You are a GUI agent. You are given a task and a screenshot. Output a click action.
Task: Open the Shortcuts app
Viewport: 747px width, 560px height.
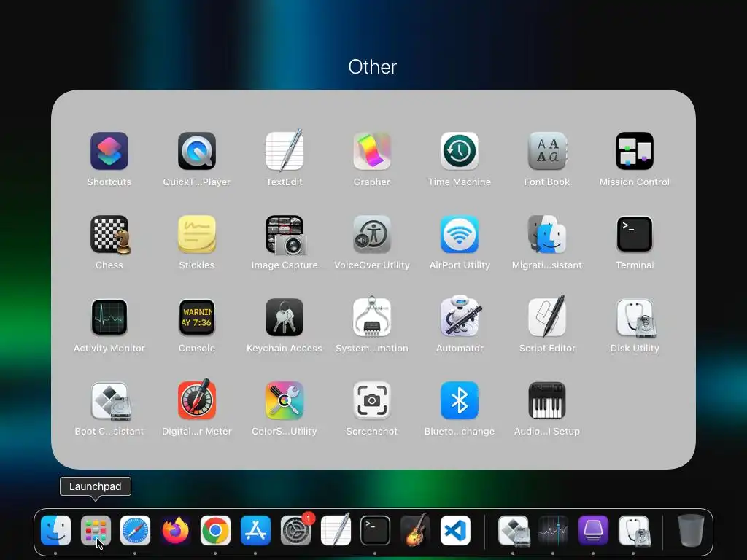pyautogui.click(x=109, y=151)
